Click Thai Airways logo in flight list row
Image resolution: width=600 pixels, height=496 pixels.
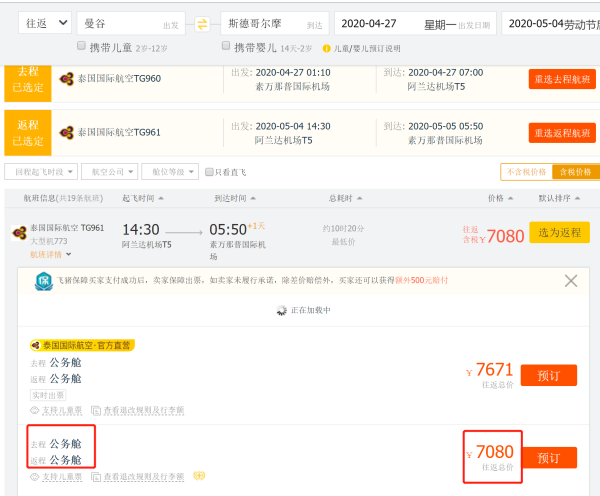tap(19, 232)
